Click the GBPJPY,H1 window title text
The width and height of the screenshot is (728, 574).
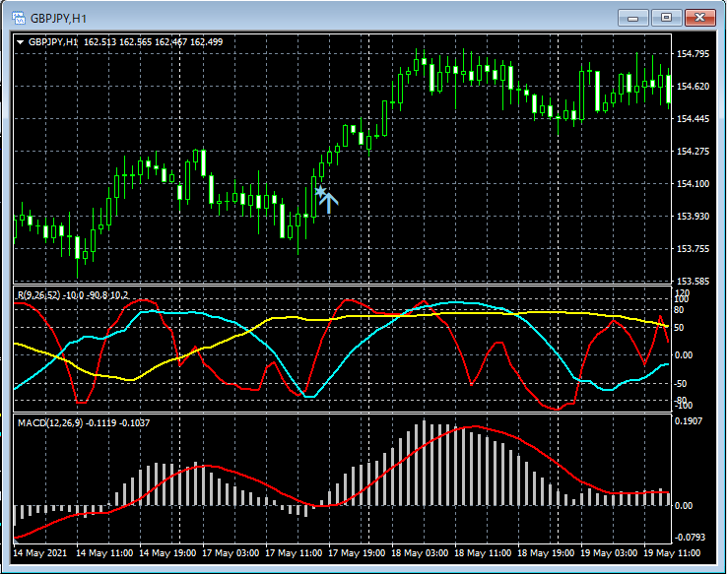point(56,18)
